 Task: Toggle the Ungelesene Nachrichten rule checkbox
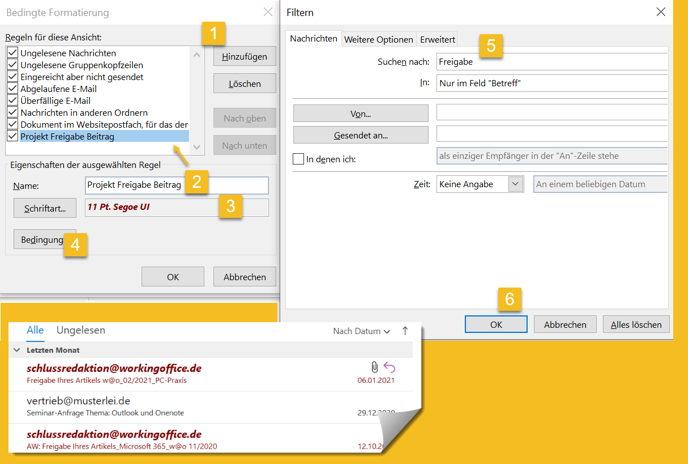click(x=12, y=53)
